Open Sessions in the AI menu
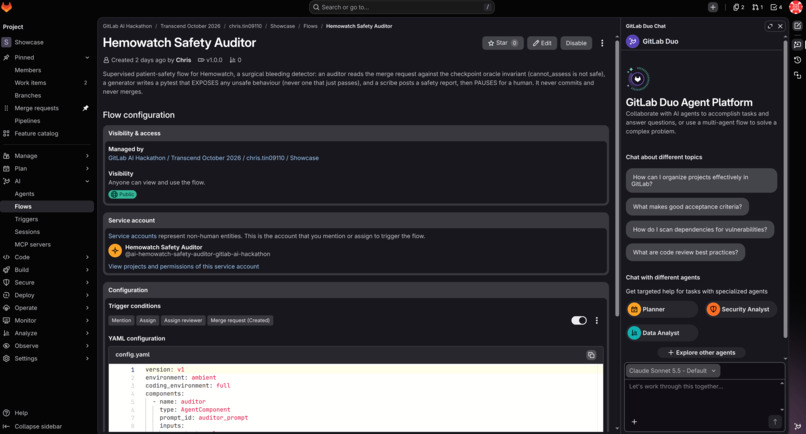806x434 pixels. [27, 232]
